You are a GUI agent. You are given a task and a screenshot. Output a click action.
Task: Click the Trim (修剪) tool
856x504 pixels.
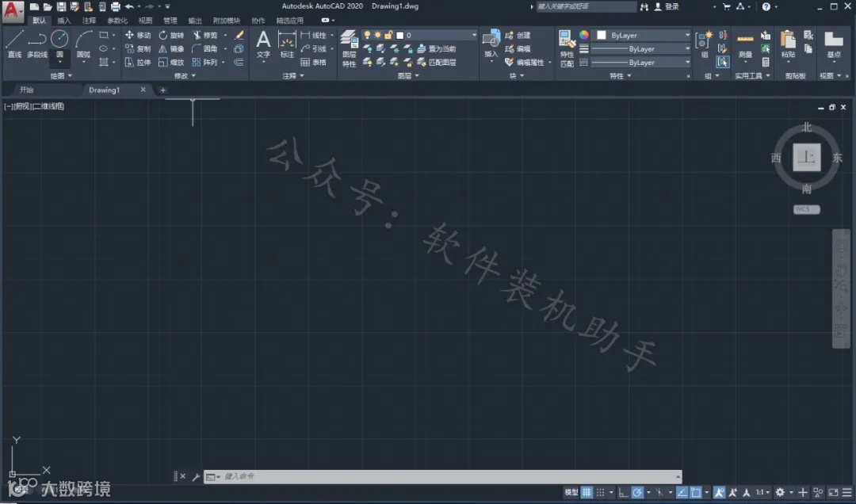click(x=204, y=35)
